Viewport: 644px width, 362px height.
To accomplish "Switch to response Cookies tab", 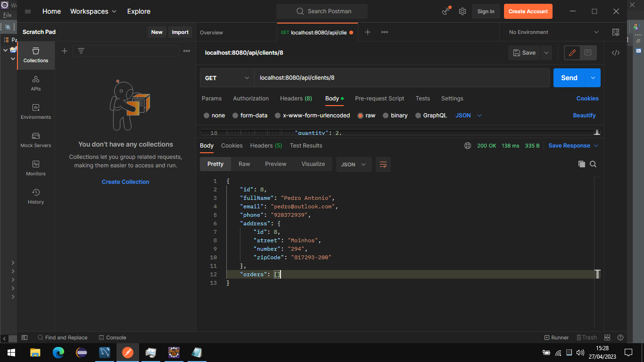I will coord(232,146).
